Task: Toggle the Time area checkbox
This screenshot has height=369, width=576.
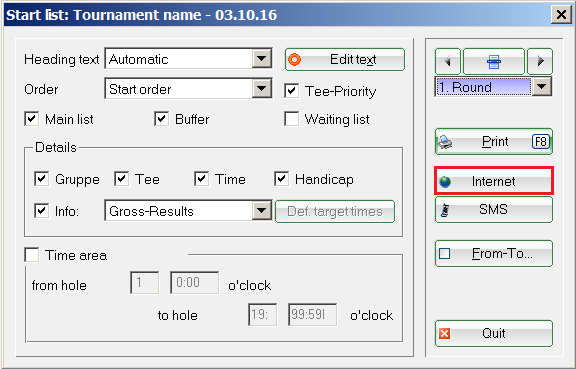Action: tap(32, 255)
